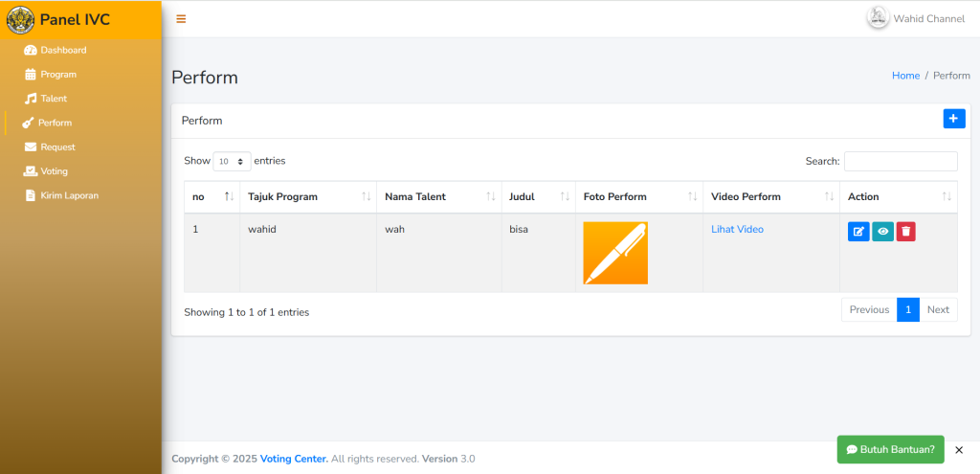
Task: Expand the show entries dropdown
Action: (232, 162)
